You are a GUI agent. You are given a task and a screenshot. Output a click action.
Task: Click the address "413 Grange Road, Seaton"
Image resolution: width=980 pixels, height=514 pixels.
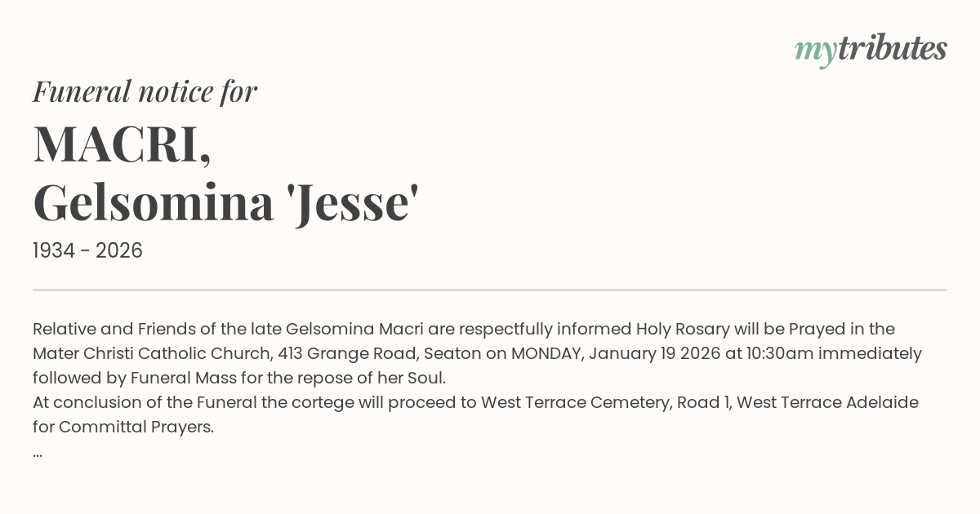pos(373,354)
